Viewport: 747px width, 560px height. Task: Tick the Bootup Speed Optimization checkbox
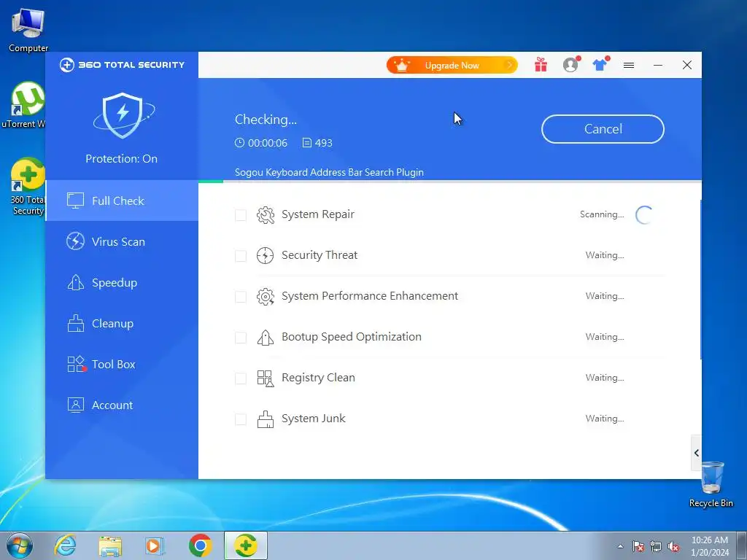tap(241, 338)
